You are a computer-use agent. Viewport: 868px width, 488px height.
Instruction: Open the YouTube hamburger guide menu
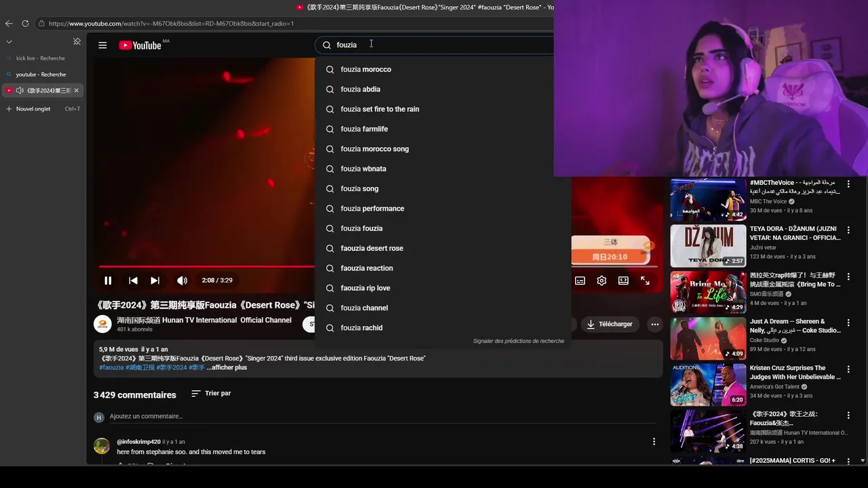(102, 45)
